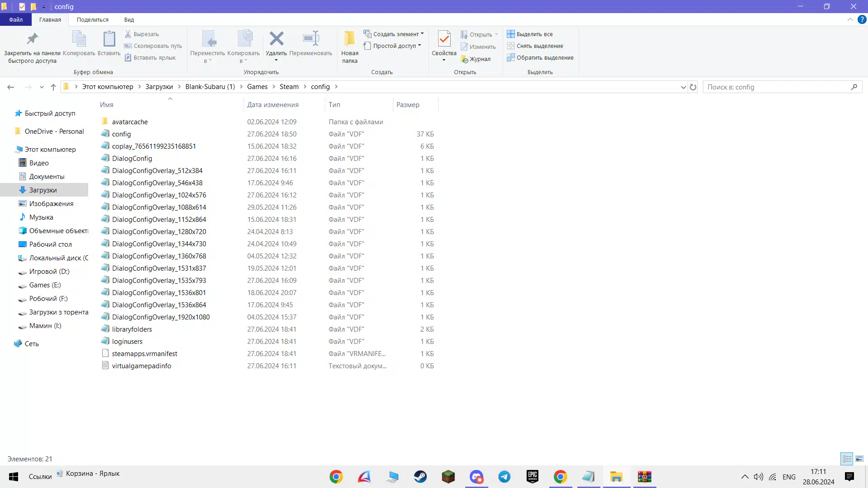Switch to the Вид ribbon tab
Viewport: 868px width, 488px height.
(x=129, y=19)
